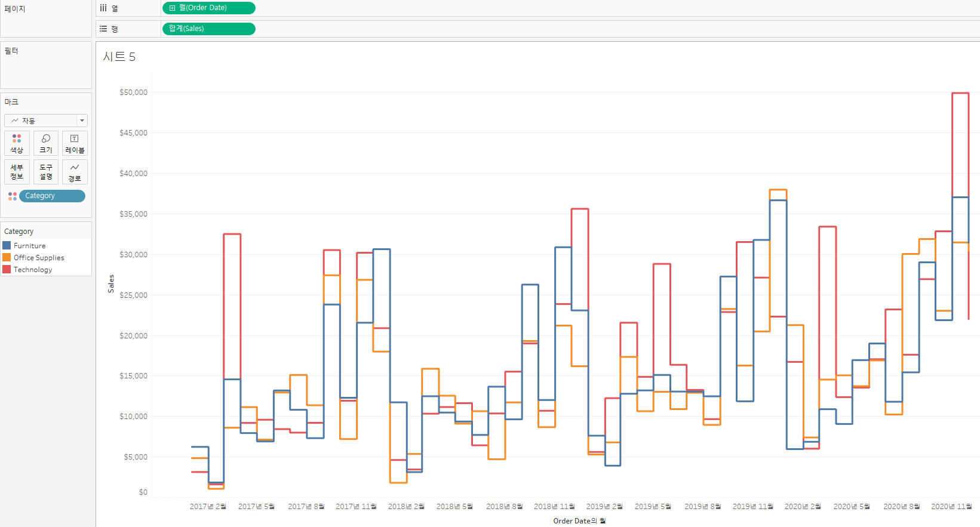Click the 마크 (Marks) card title
This screenshot has width=980, height=527.
click(11, 102)
